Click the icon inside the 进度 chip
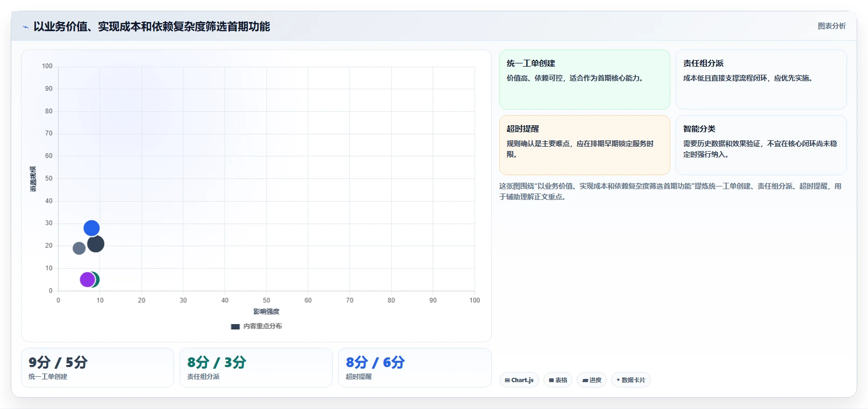Viewport: 868px width, 409px height. click(x=585, y=380)
